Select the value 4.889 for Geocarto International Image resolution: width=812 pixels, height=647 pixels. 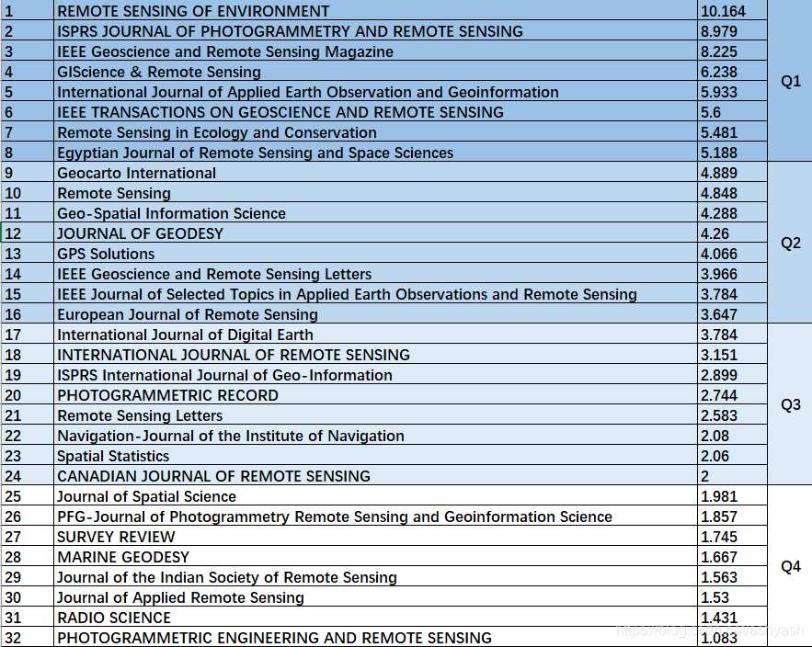pyautogui.click(x=732, y=173)
